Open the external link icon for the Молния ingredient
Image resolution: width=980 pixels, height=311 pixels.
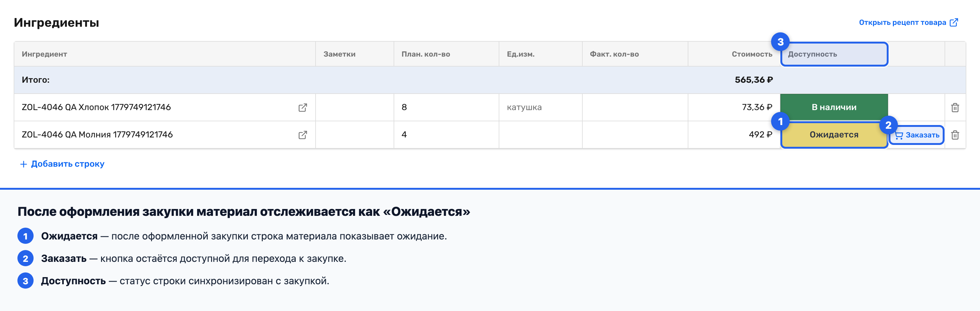[x=303, y=135]
